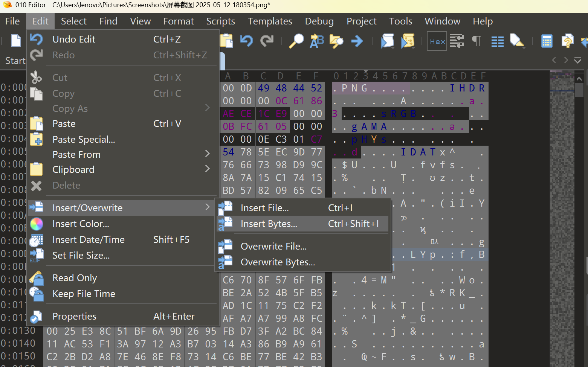The width and height of the screenshot is (588, 367).
Task: Click the Paste Special icon in menu
Action: tap(37, 139)
